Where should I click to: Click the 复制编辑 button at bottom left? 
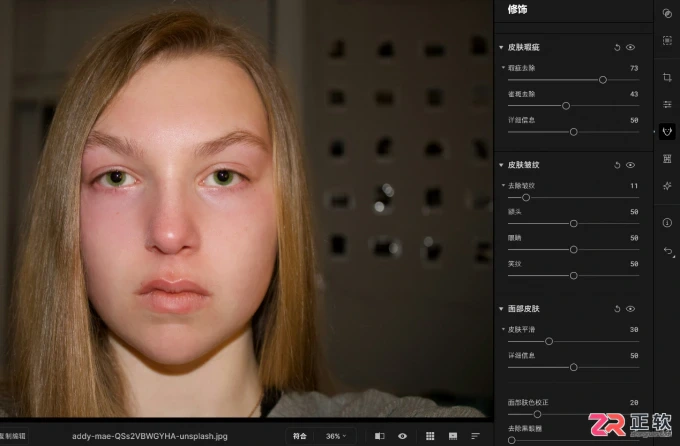(13, 436)
